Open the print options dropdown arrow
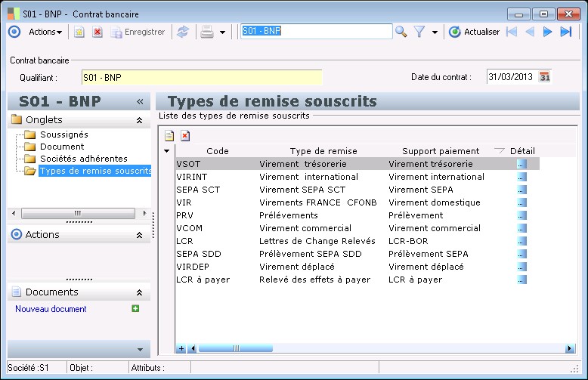The width and height of the screenshot is (588, 380). coord(222,32)
